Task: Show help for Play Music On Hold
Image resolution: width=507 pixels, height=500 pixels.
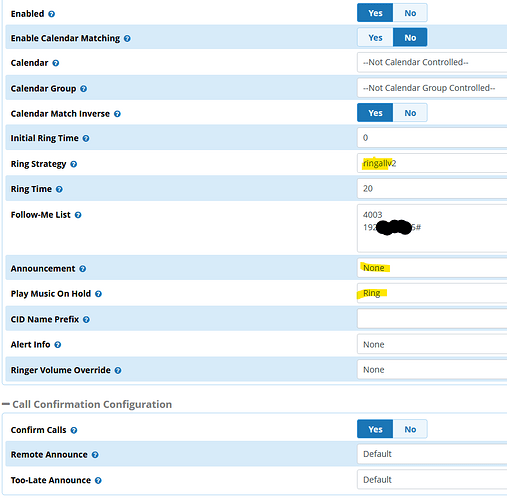Action: (x=98, y=294)
